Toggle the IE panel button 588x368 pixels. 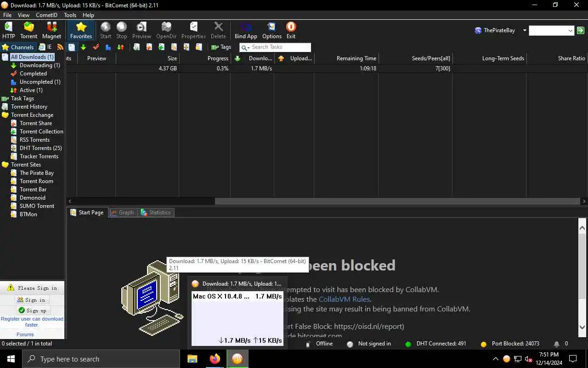click(45, 47)
